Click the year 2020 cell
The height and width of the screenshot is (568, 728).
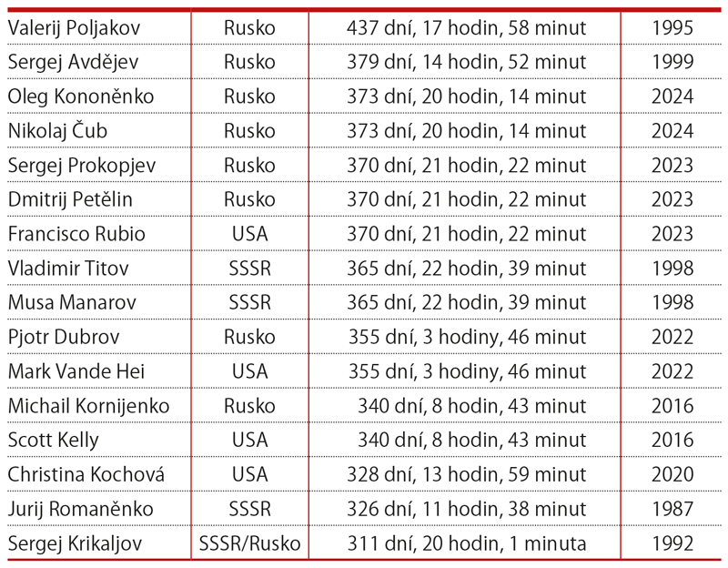pyautogui.click(x=672, y=474)
